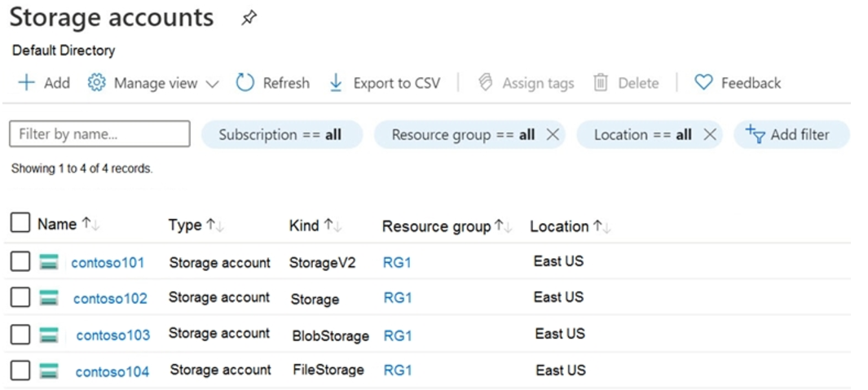This screenshot has width=868, height=390.
Task: Click the Refresh circular arrow icon
Action: coord(245,83)
